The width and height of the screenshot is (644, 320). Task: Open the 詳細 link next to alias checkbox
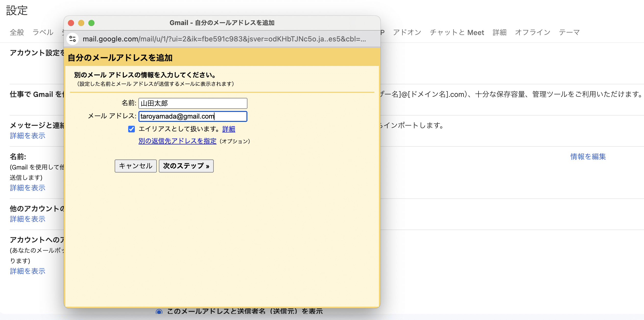coord(229,129)
